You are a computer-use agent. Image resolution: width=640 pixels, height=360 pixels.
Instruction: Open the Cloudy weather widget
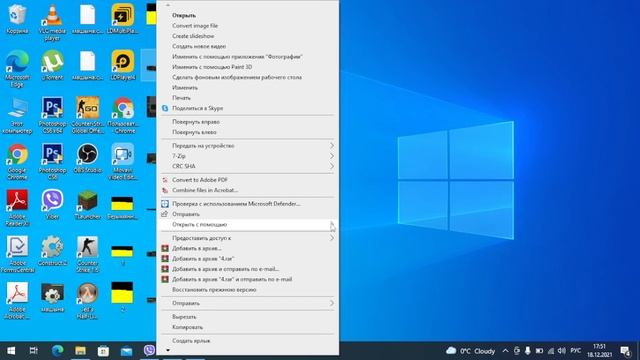point(471,351)
